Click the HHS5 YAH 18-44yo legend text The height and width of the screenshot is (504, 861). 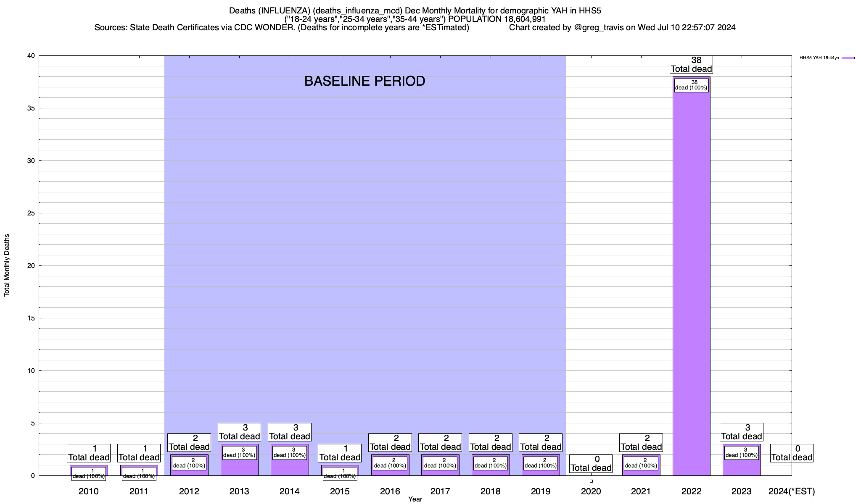tap(819, 58)
